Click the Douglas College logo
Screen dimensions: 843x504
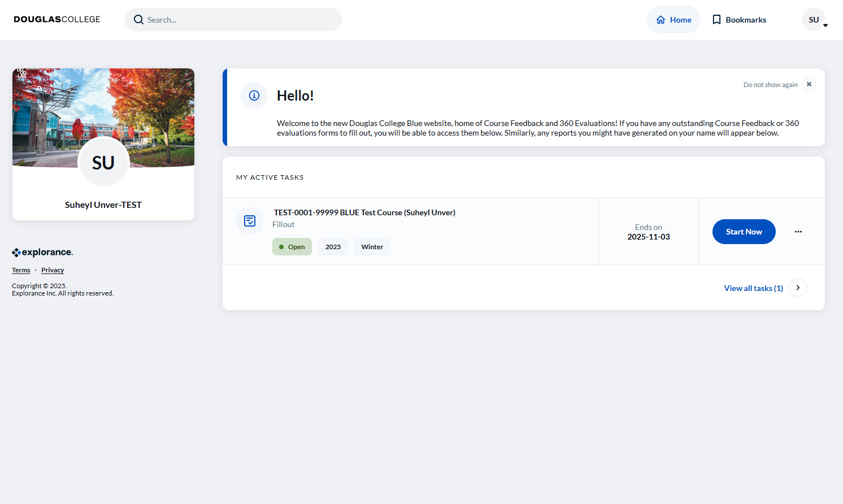tap(57, 20)
